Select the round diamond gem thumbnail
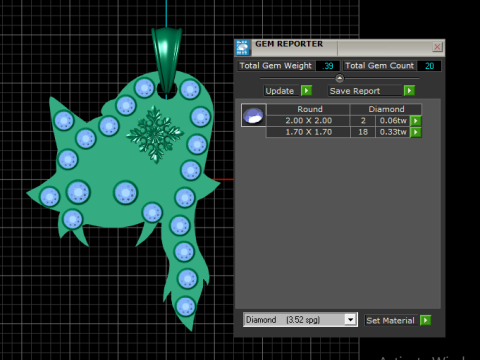This screenshot has height=360, width=480. 254,115
